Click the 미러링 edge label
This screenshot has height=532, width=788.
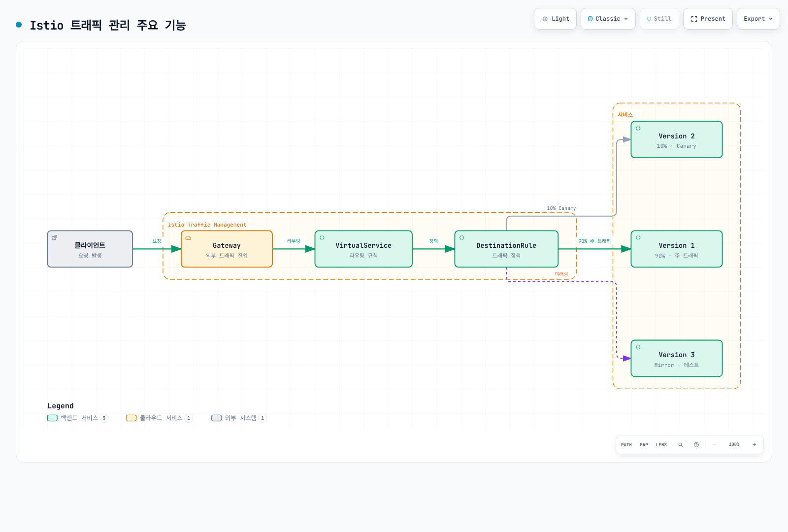pyautogui.click(x=561, y=274)
